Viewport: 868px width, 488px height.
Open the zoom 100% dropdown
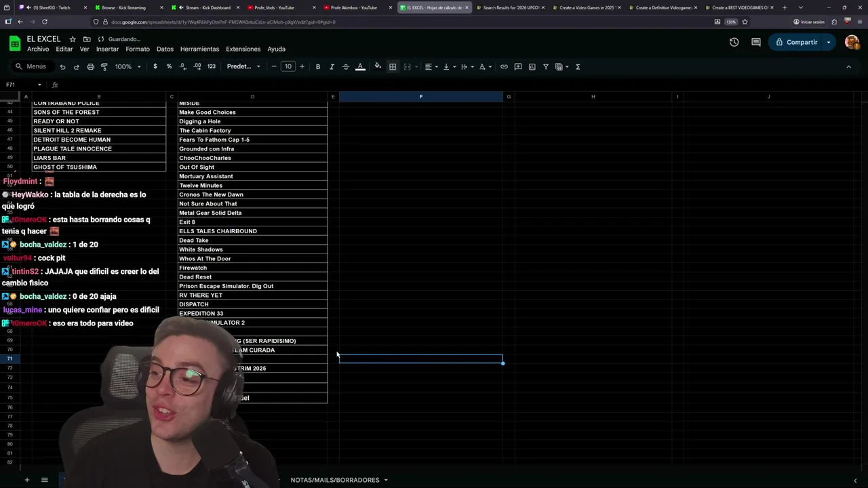point(127,66)
